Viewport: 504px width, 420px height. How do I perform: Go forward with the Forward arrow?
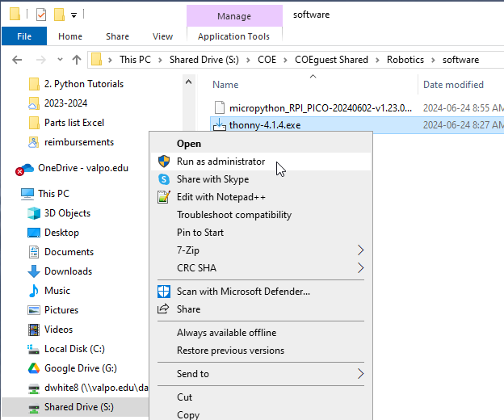coord(41,60)
